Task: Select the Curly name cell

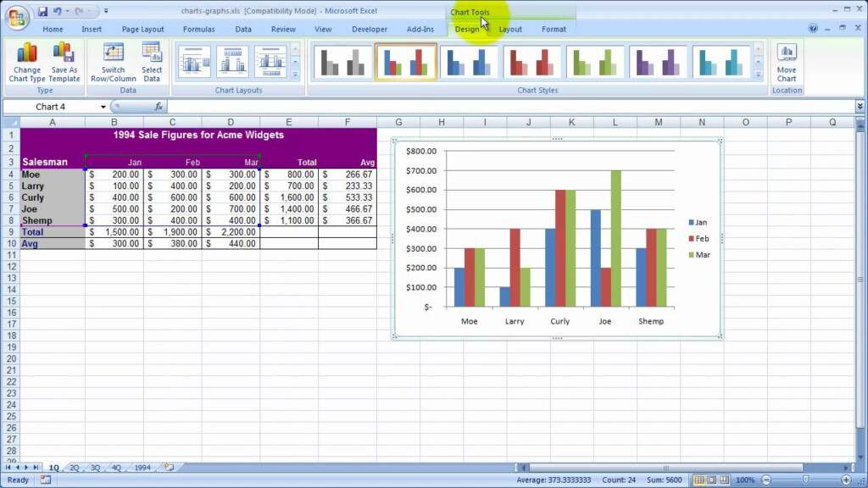Action: (x=53, y=197)
